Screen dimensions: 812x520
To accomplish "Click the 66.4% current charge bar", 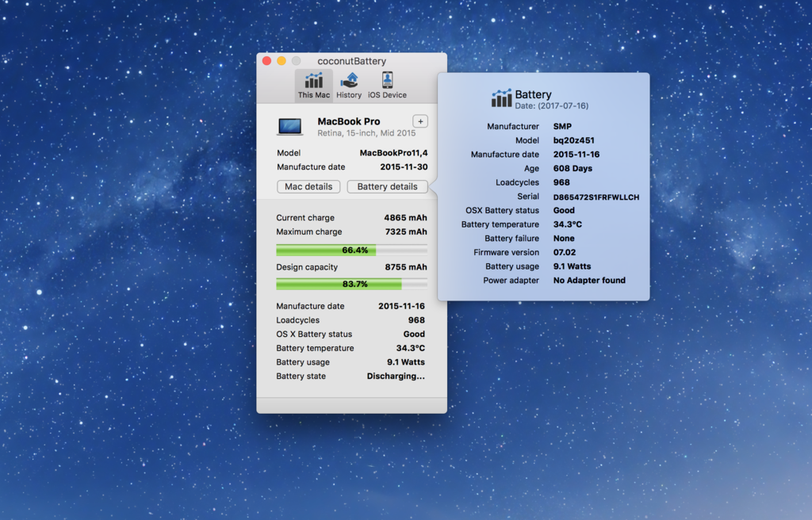I will [x=351, y=250].
